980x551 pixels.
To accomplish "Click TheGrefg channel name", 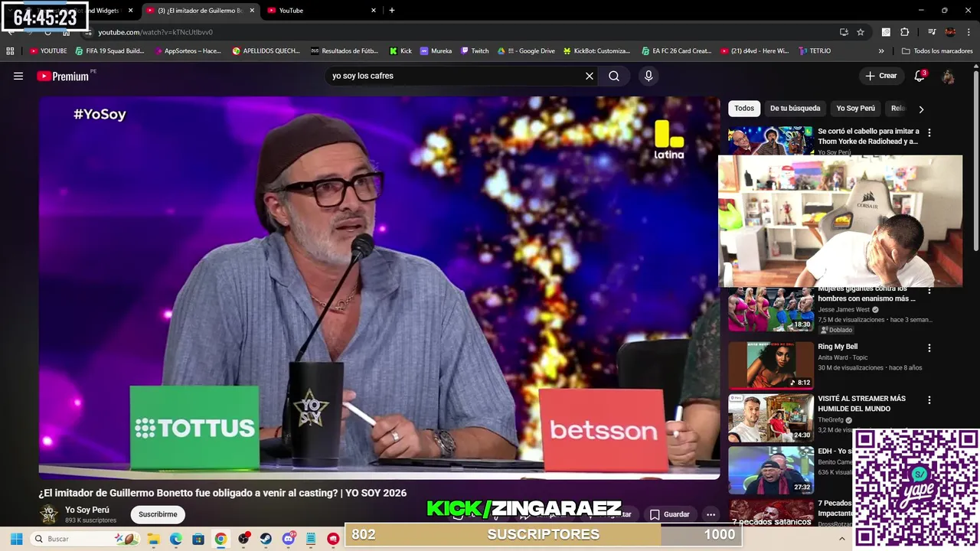I will [x=830, y=420].
